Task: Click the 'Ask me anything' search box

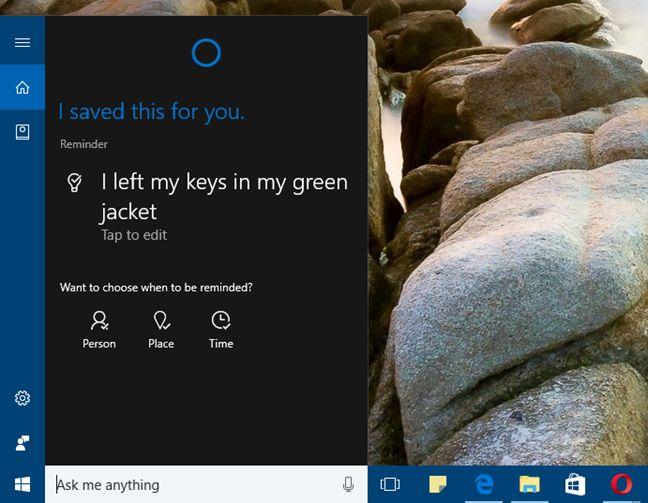Action: [x=190, y=485]
